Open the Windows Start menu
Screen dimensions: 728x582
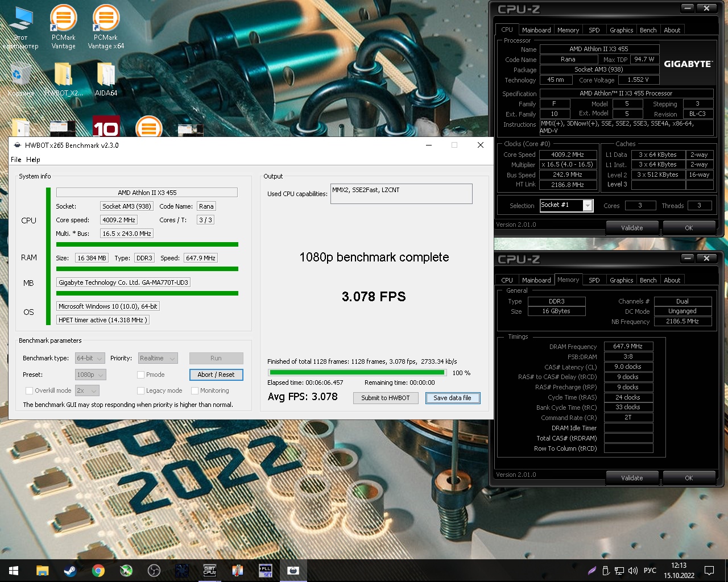[x=14, y=571]
